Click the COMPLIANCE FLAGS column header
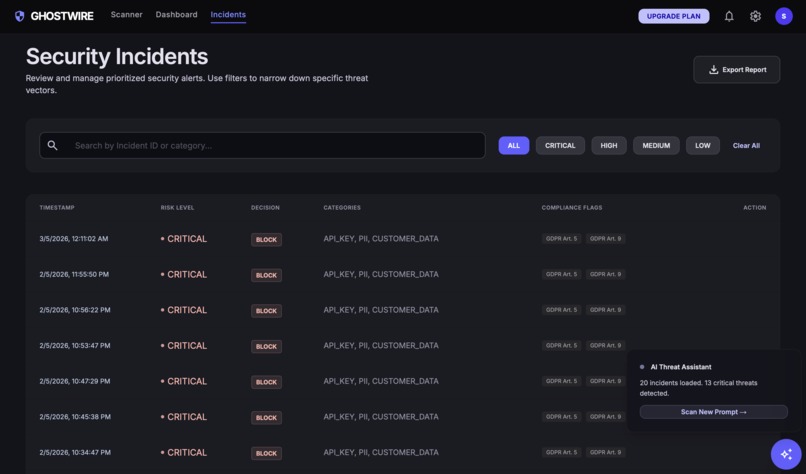This screenshot has height=474, width=806. [x=572, y=208]
